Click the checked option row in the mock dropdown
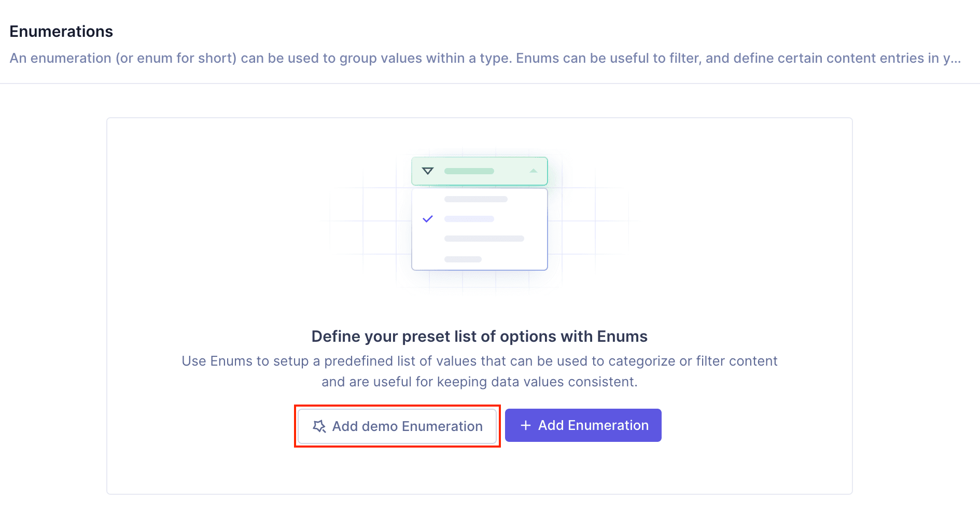Image resolution: width=980 pixels, height=529 pixels. point(469,218)
